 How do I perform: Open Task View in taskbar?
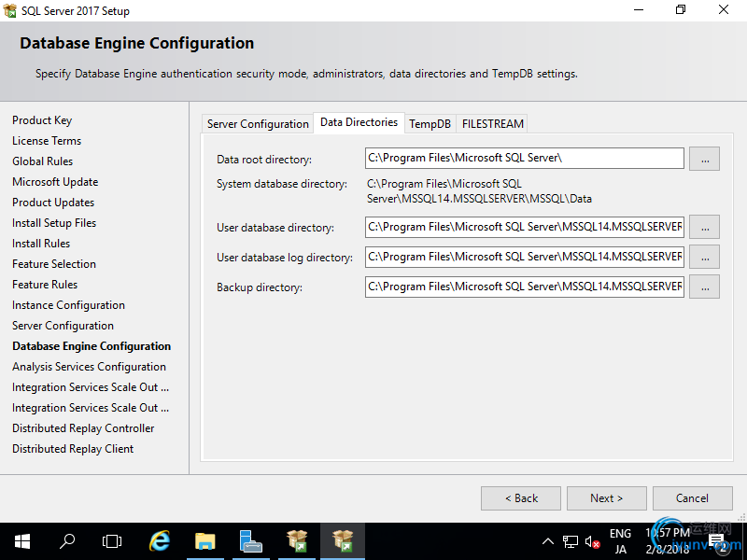[112, 541]
